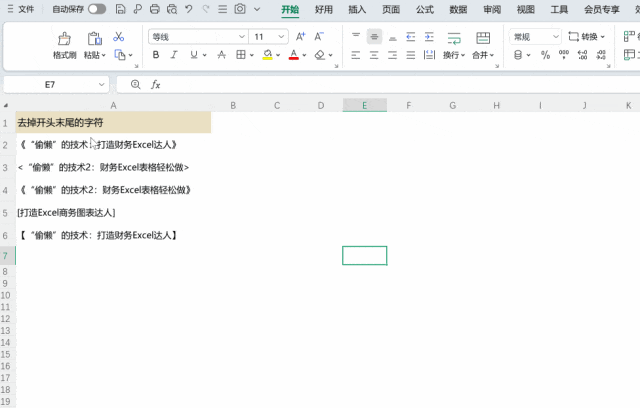Image resolution: width=640 pixels, height=408 pixels.
Task: Select cell A1 去掉开头末尾的字符
Action: tap(113, 122)
